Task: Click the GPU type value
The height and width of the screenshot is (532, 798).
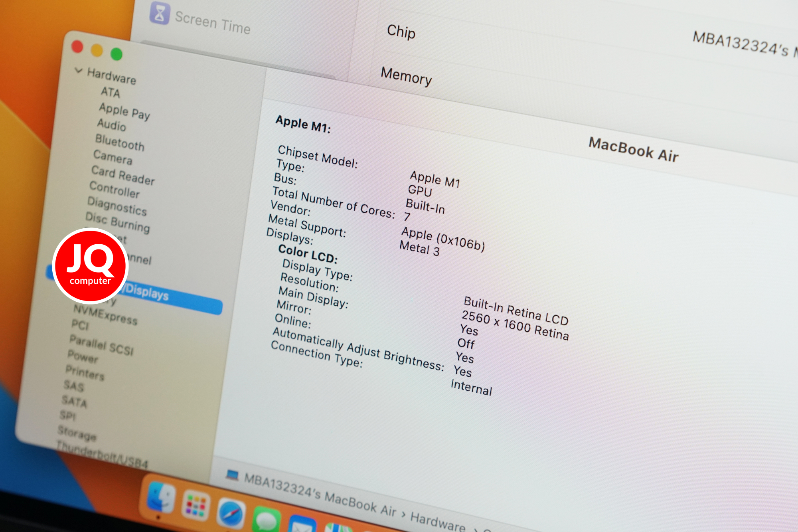Action: 420,190
